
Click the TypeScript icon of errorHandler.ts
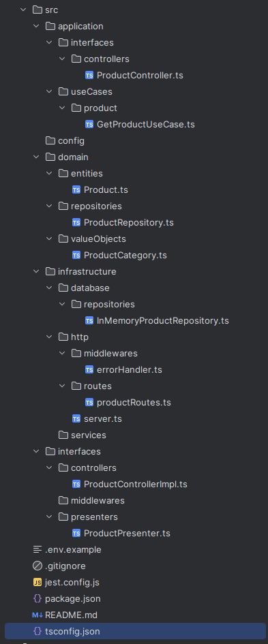click(89, 369)
